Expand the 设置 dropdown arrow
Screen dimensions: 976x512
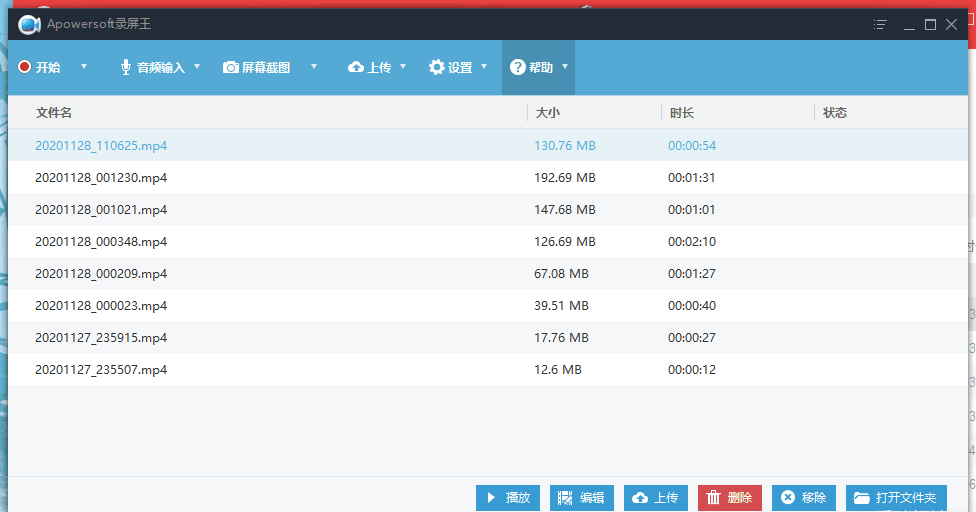point(484,66)
